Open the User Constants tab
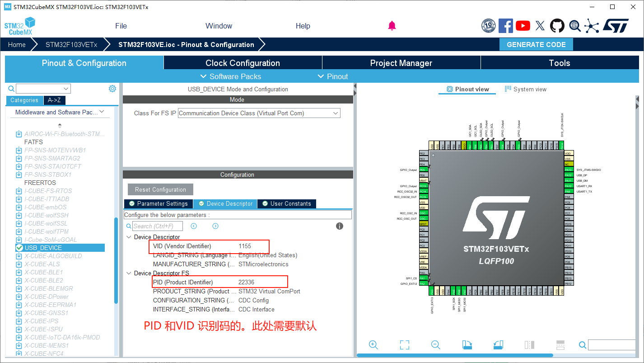 [x=286, y=203]
